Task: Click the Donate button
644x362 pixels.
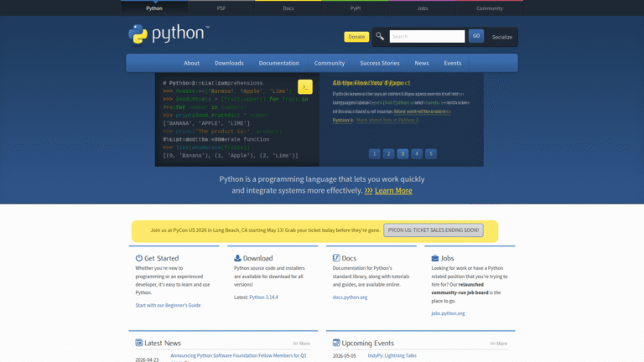Action: pos(356,37)
